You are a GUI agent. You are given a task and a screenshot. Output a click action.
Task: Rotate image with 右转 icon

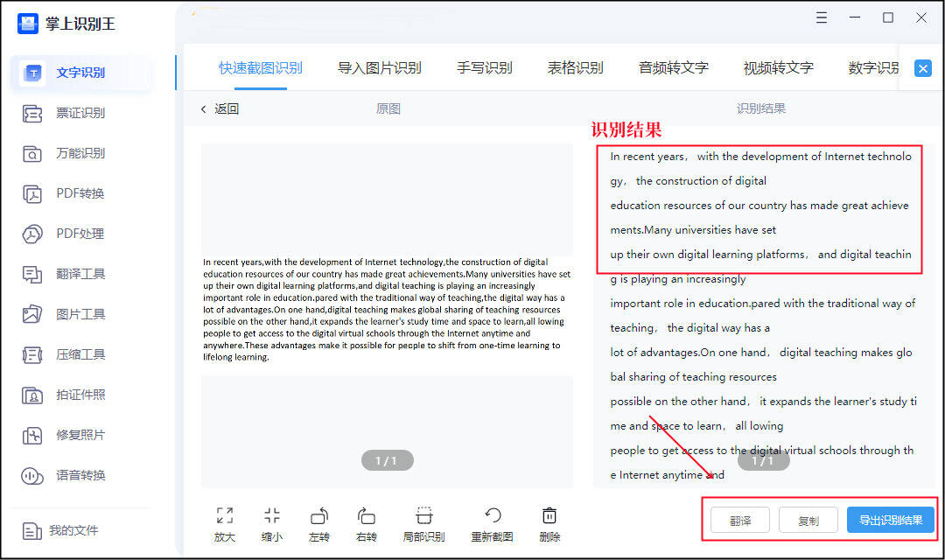point(366,515)
